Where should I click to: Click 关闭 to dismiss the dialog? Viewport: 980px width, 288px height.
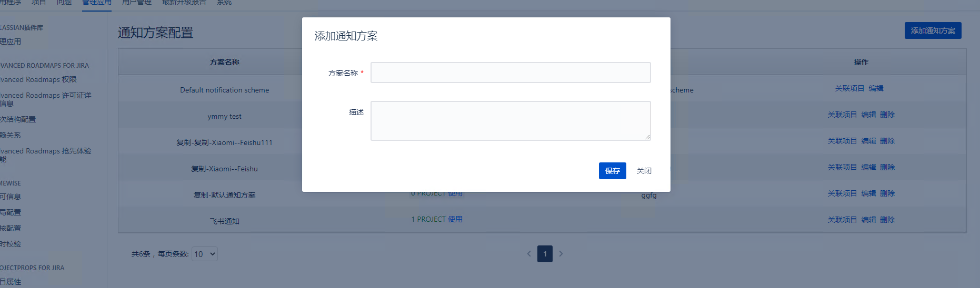click(x=644, y=171)
